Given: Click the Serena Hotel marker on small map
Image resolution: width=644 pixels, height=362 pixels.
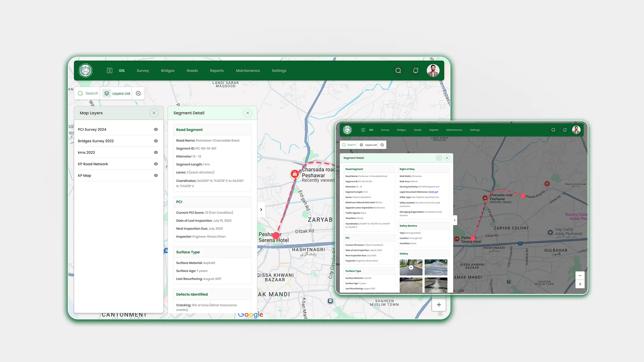Looking at the screenshot, I should [457, 239].
